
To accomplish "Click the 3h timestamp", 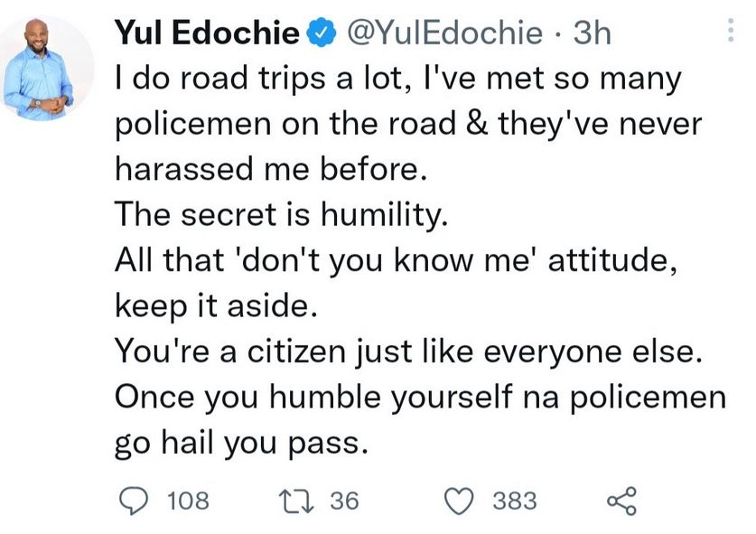I will [x=592, y=35].
